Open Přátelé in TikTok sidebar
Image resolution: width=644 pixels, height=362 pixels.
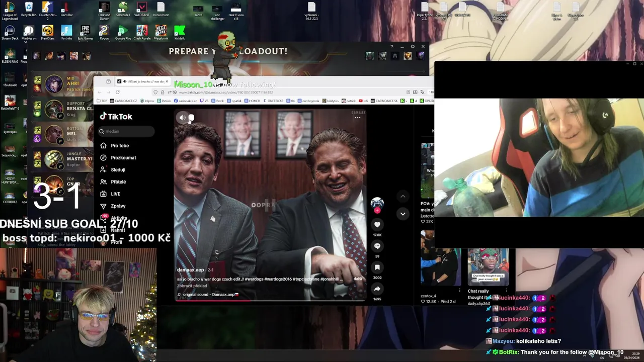tap(113, 182)
